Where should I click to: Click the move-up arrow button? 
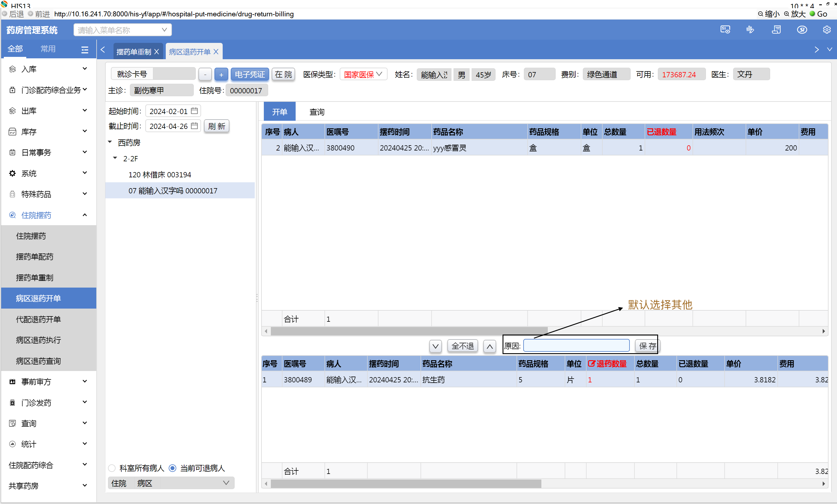coord(489,346)
